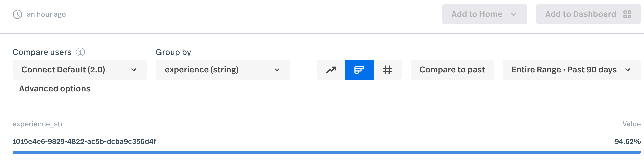Click the Add to Home button
644x161 pixels.
(484, 14)
